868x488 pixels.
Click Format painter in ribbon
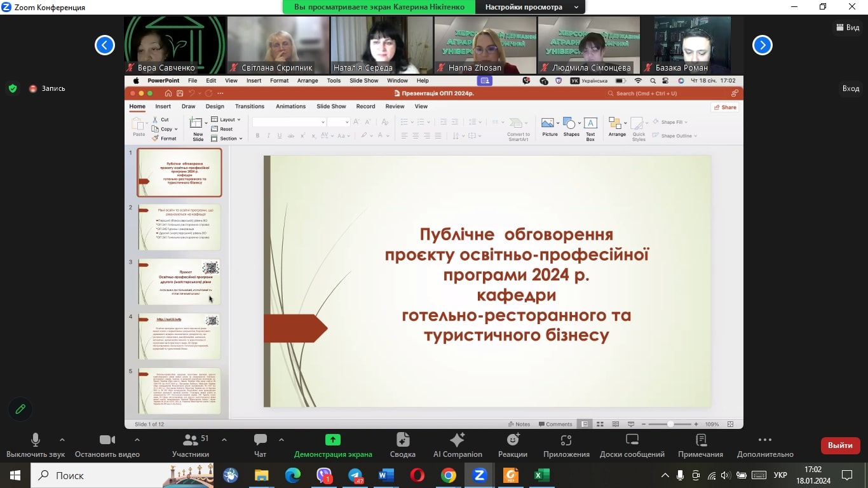(x=165, y=138)
